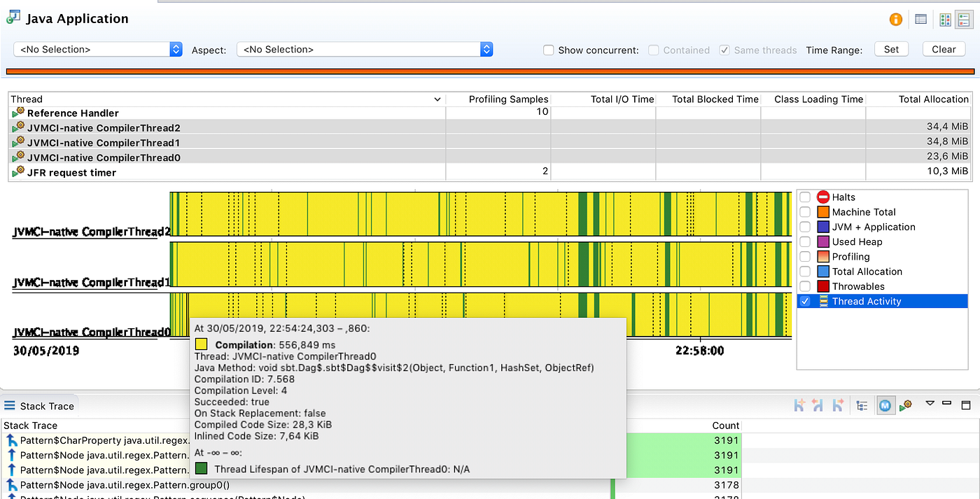Screen dimensions: 980x499
Task: Click the blue M method formatting icon
Action: click(885, 405)
